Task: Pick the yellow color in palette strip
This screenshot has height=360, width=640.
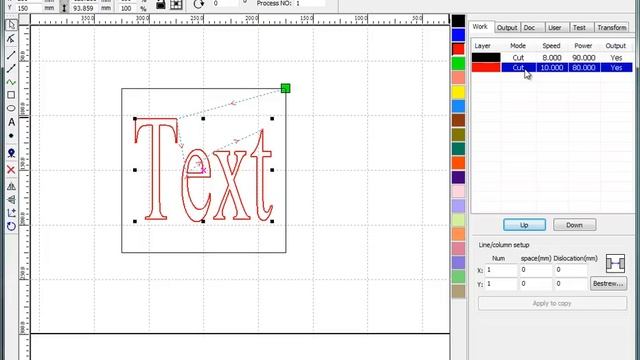Action: click(458, 92)
